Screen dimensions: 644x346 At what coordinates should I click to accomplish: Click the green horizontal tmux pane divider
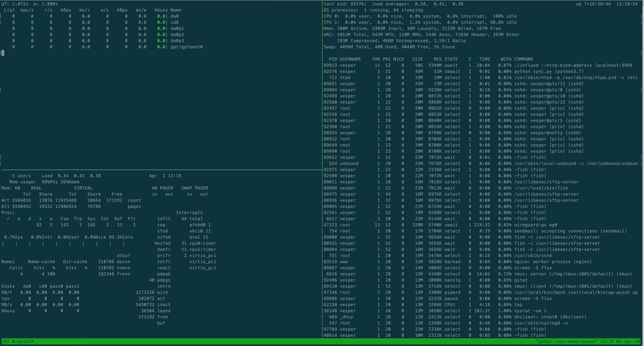(160, 170)
